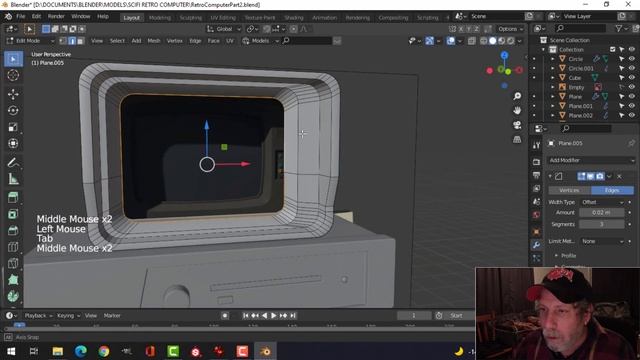Switch to solid shading
640x360 pixels.
point(493,41)
